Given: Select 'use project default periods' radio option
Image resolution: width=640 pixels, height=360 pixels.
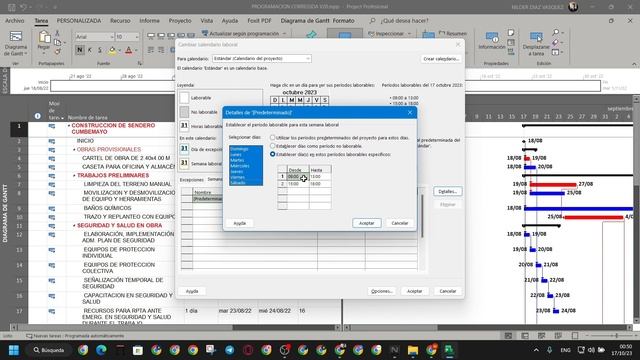Looking at the screenshot, I should pyautogui.click(x=272, y=138).
